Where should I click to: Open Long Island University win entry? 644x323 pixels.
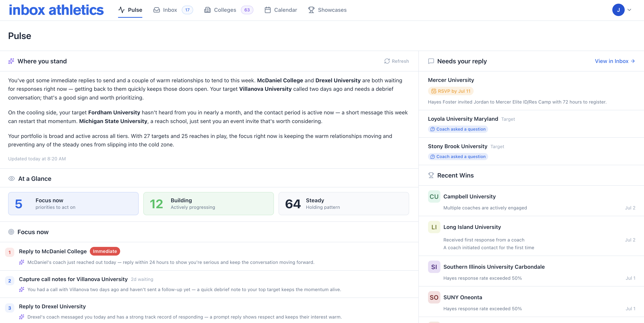(x=531, y=236)
